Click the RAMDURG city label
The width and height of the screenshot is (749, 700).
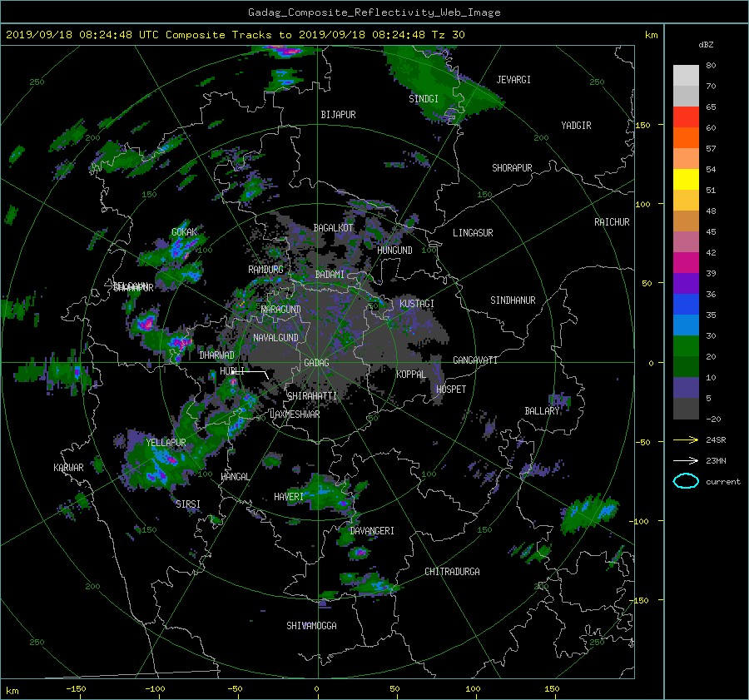click(x=265, y=270)
